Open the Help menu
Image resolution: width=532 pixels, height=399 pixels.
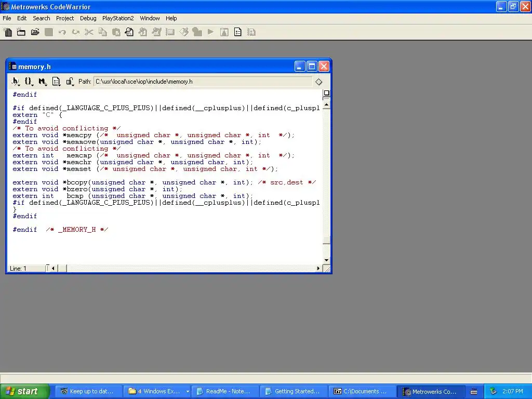coord(171,18)
